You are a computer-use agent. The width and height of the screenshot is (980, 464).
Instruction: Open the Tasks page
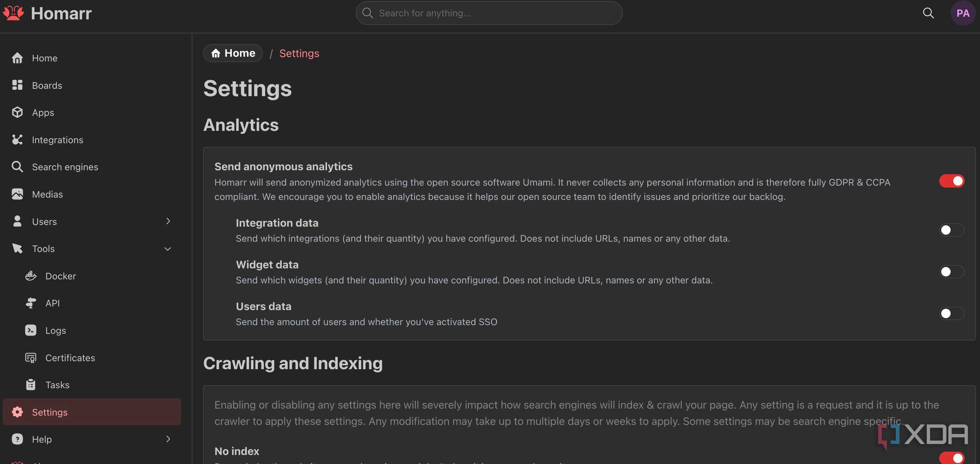98,385
